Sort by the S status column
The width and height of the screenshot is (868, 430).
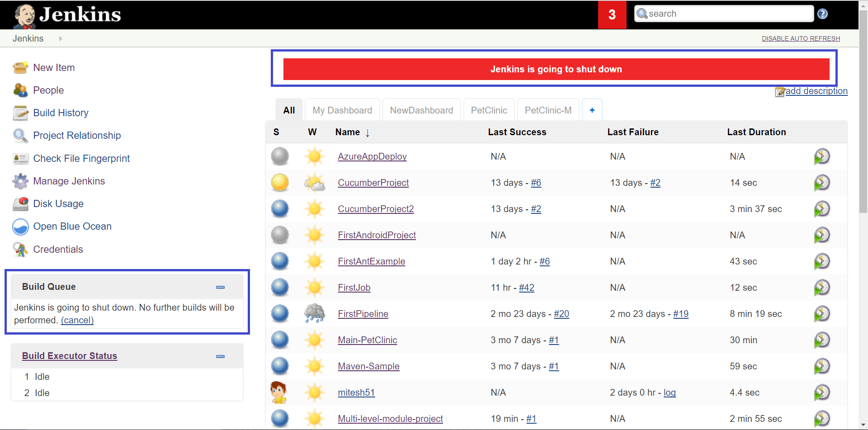276,132
